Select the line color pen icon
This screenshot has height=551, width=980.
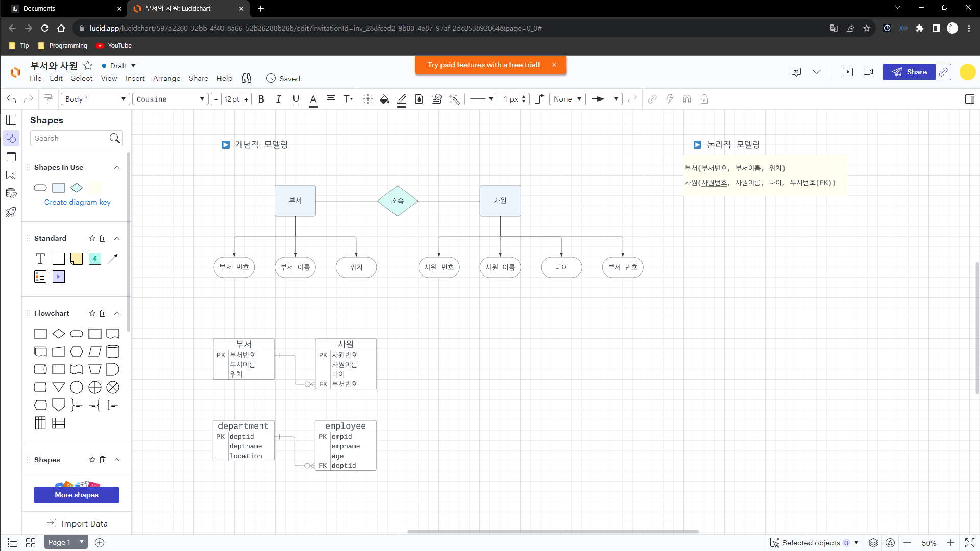point(402,99)
